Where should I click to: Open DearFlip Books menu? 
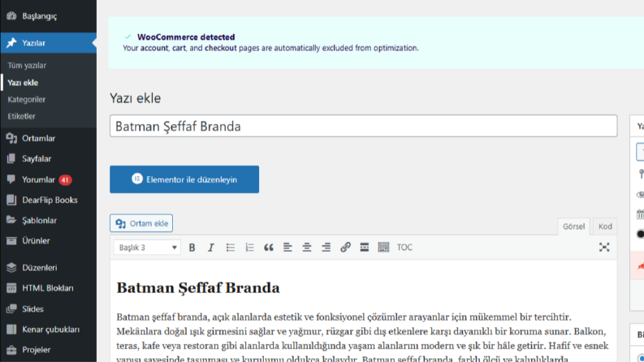tap(49, 200)
